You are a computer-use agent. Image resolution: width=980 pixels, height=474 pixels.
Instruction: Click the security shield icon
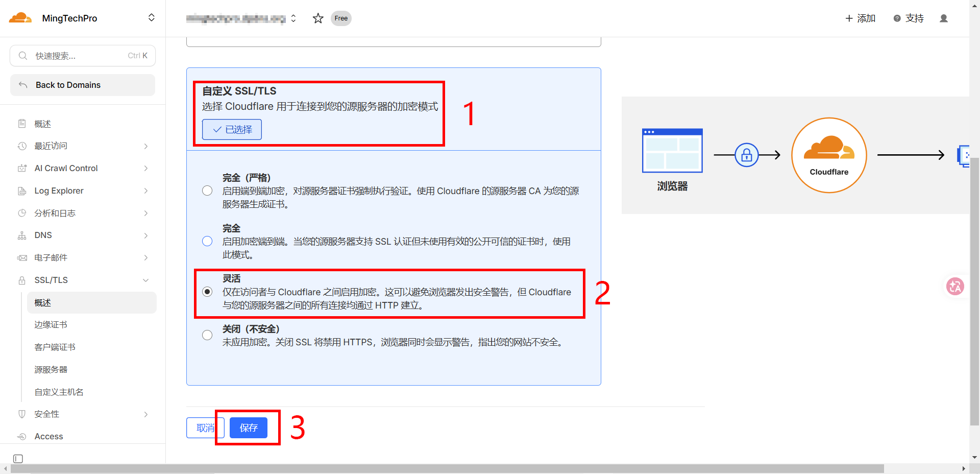click(22, 414)
